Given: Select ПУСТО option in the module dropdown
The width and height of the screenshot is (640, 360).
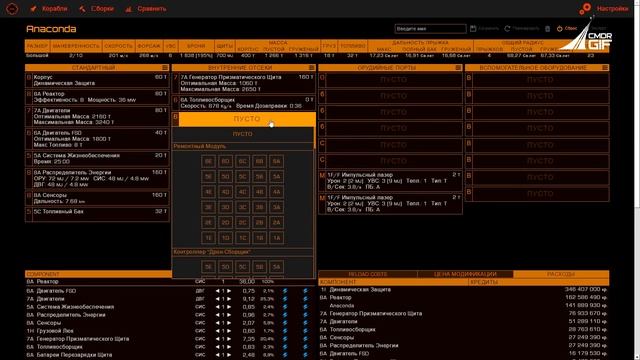Looking at the screenshot, I should [x=242, y=134].
